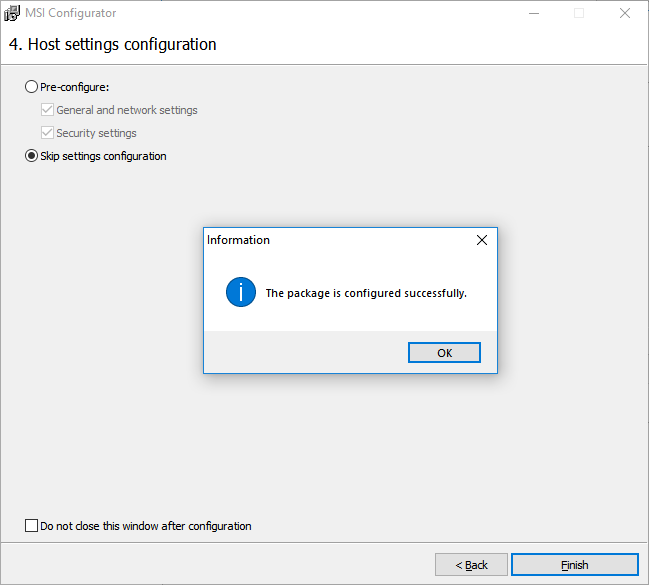
Task: Click the Host settings configuration heading
Action: point(113,45)
